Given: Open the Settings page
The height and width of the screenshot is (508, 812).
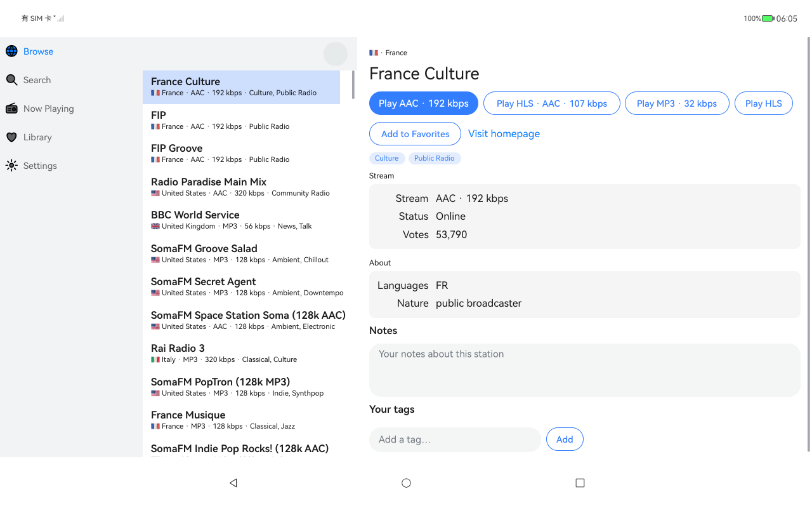Looking at the screenshot, I should [71, 166].
